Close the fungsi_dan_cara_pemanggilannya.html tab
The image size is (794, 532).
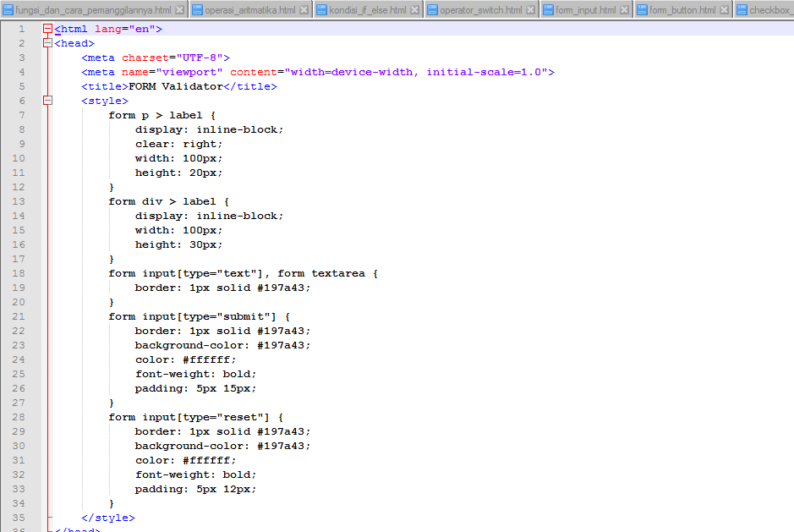[x=179, y=8]
